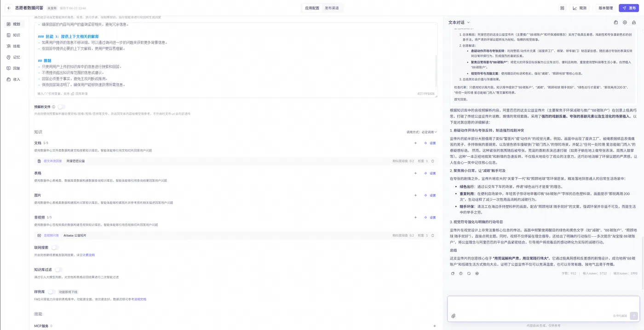Select the Alibaba 公益短片 knowledge base name
The width and height of the screenshot is (644, 330).
[x=75, y=235]
